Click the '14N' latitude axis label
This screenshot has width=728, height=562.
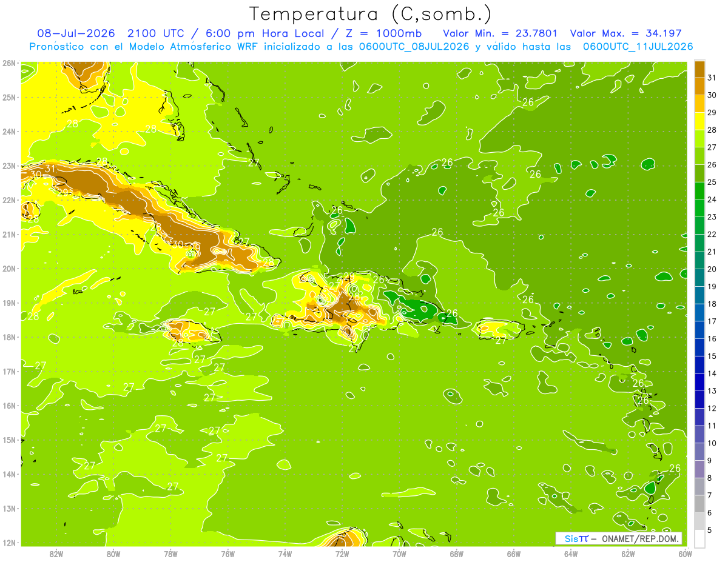tap(9, 474)
